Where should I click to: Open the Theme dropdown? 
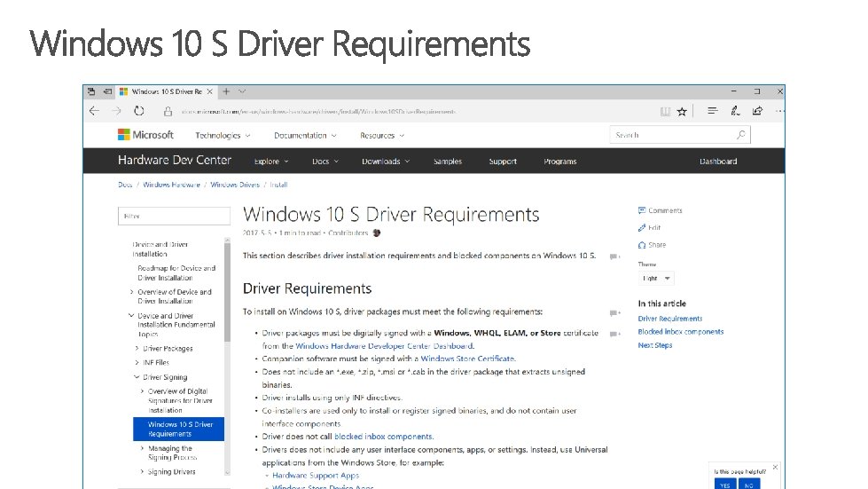click(656, 278)
